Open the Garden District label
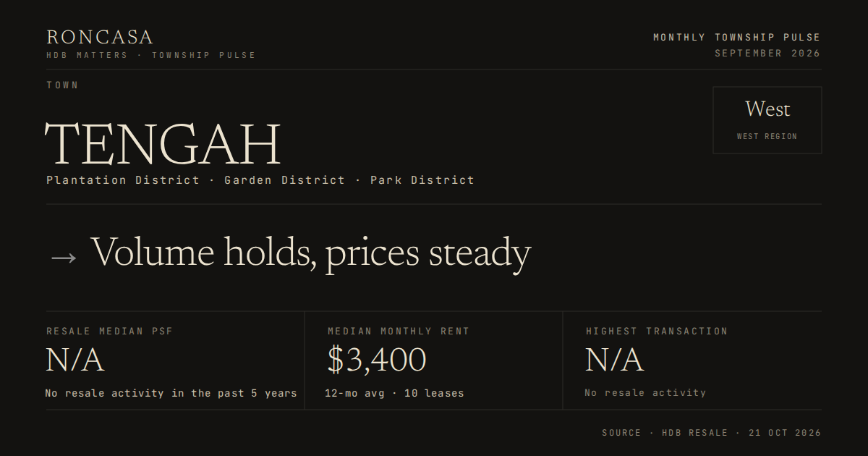 pos(284,180)
